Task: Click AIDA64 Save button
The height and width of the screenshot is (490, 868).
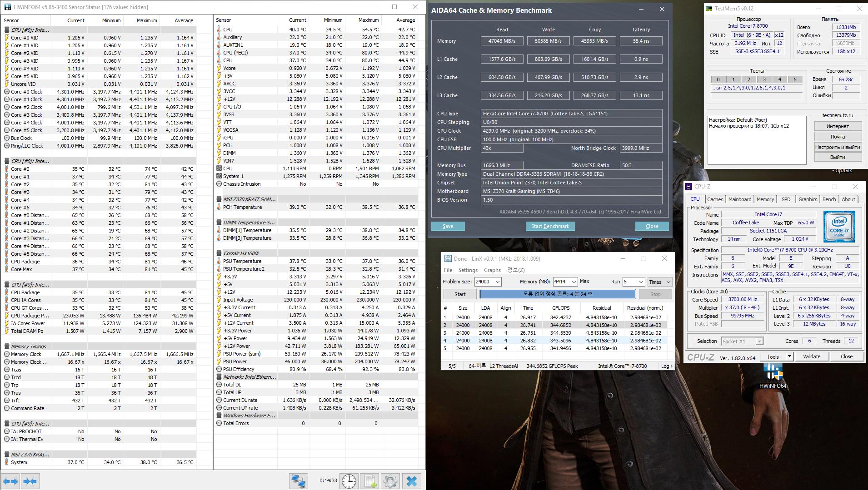Action: coord(448,226)
